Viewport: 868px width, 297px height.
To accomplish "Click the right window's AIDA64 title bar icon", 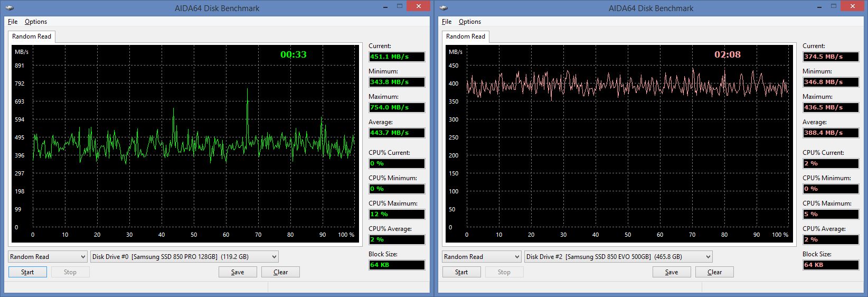I will [444, 8].
